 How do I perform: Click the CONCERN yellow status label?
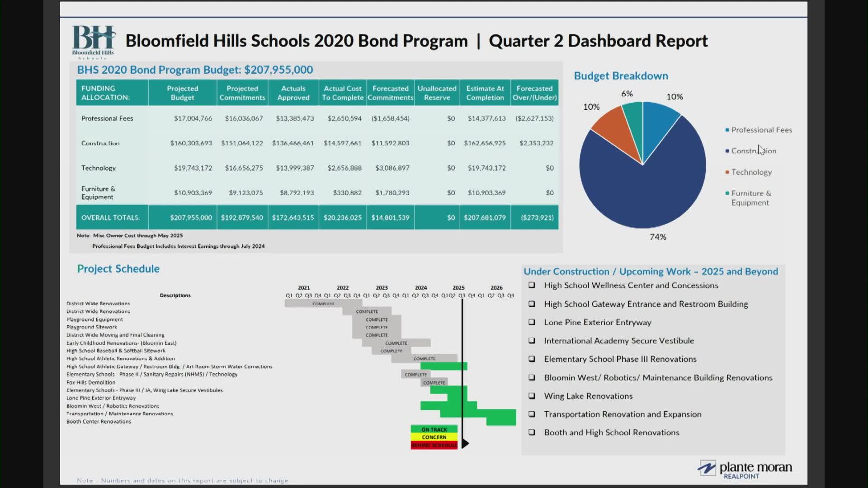click(434, 437)
